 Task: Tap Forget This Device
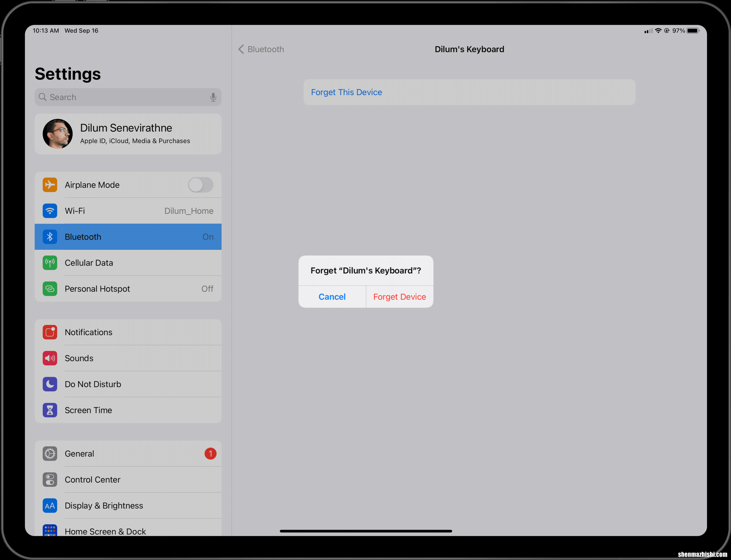click(469, 92)
